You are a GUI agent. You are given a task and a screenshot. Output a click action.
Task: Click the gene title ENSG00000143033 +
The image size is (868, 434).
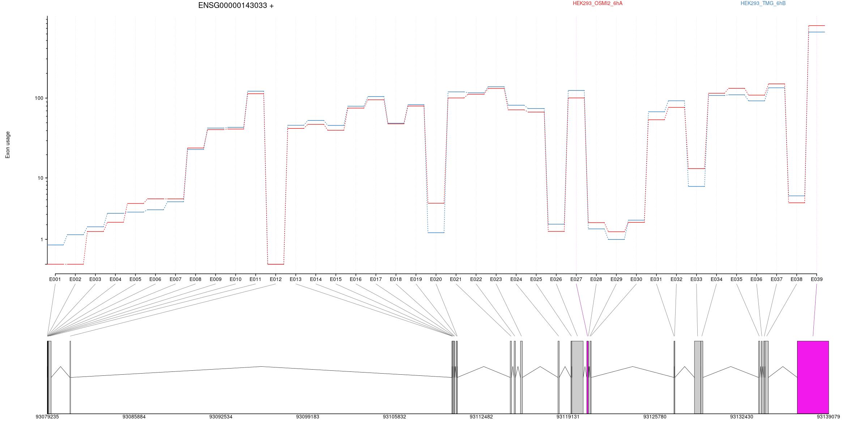point(236,5)
